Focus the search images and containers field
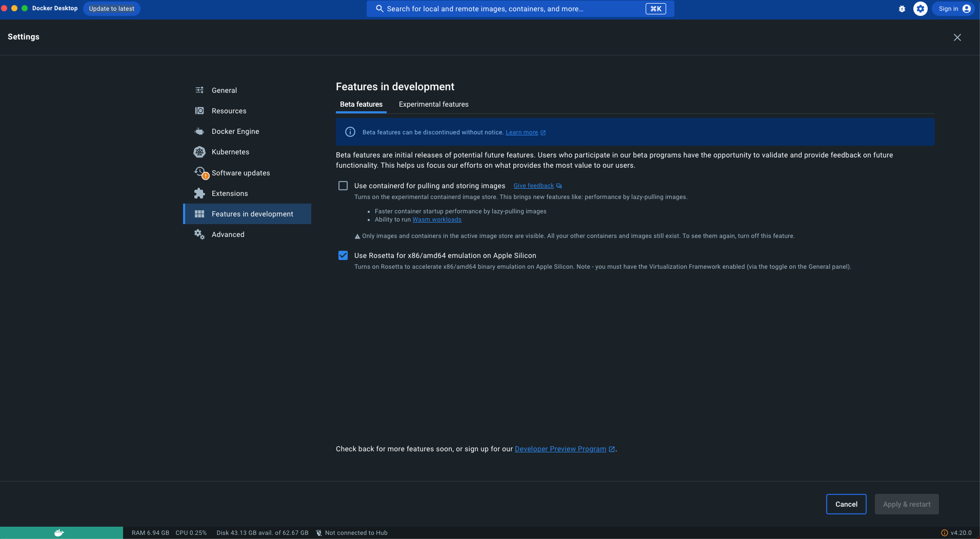The height and width of the screenshot is (539, 980). (x=521, y=9)
